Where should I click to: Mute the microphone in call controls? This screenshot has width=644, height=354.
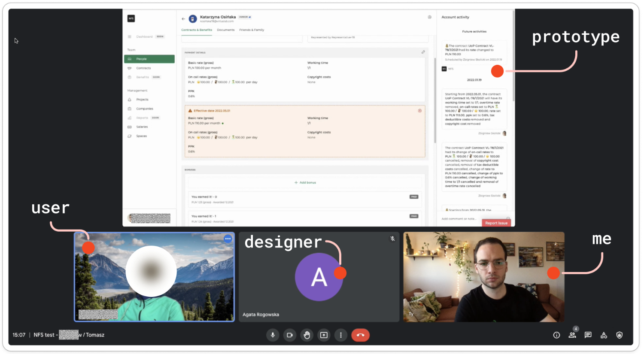tap(273, 335)
